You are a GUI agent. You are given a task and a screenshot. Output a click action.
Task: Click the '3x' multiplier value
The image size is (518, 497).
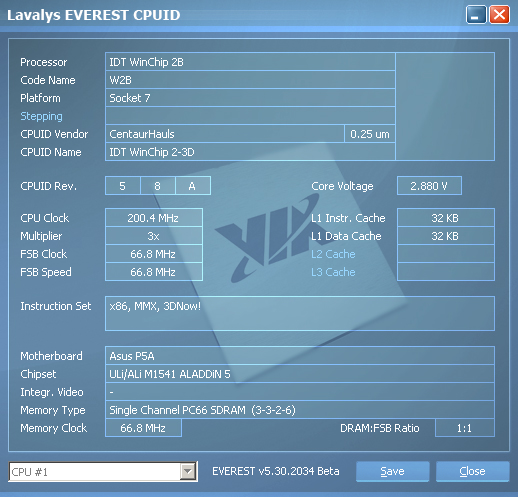pyautogui.click(x=154, y=236)
